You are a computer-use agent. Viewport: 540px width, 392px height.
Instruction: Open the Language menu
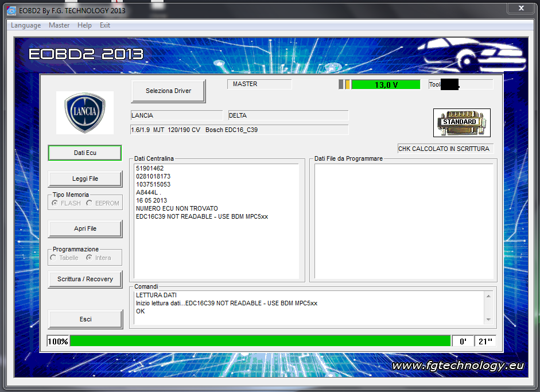pos(26,25)
